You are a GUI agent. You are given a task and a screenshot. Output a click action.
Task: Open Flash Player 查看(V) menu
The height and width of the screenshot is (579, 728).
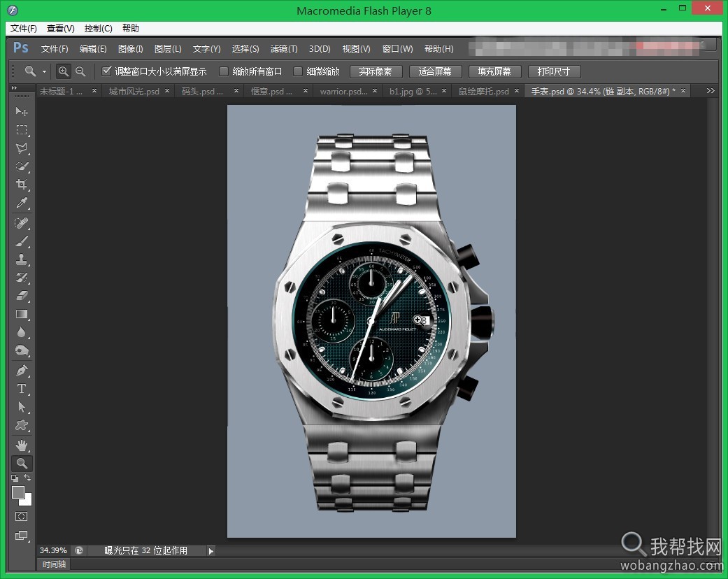[61, 29]
